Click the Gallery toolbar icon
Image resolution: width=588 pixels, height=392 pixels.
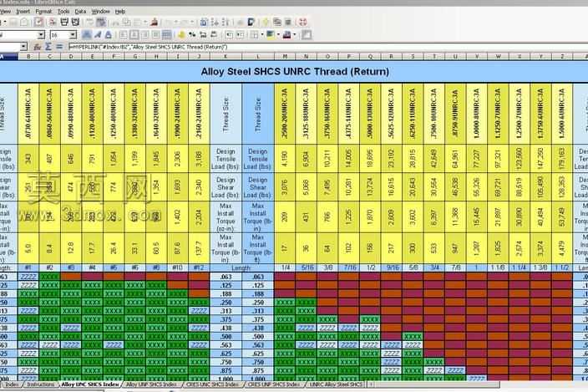276,22
